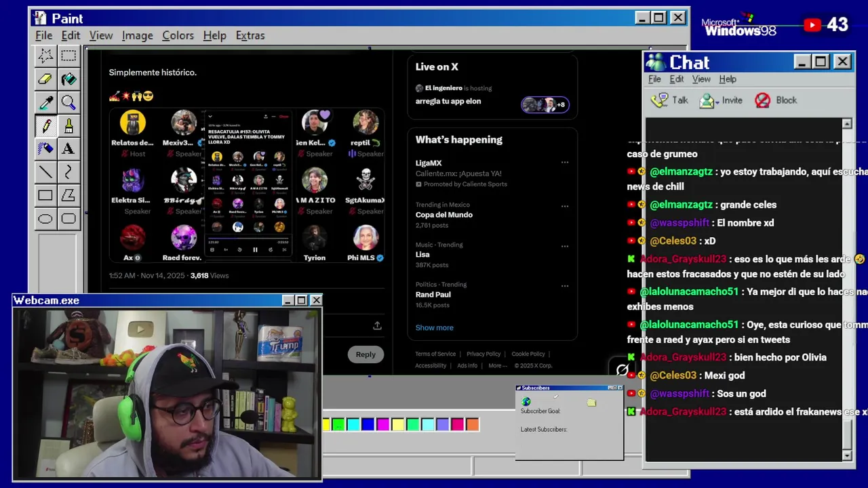This screenshot has width=868, height=488.
Task: Select the straight Line tool in Paint
Action: tap(45, 172)
